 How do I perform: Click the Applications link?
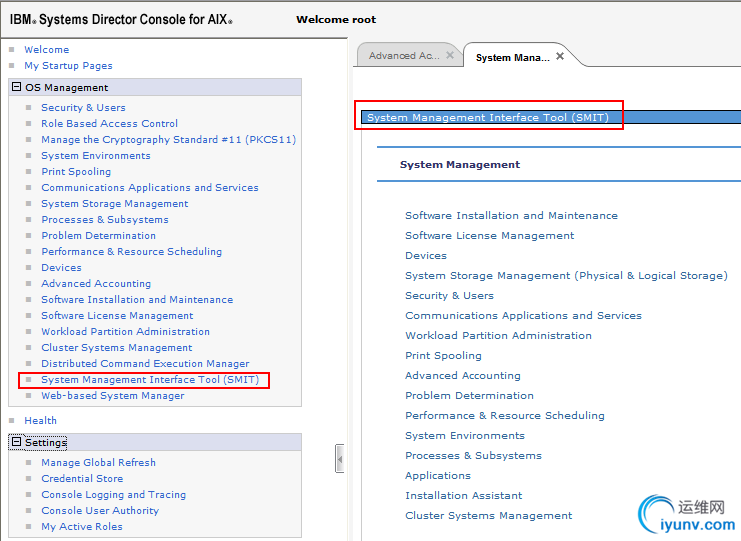click(438, 476)
